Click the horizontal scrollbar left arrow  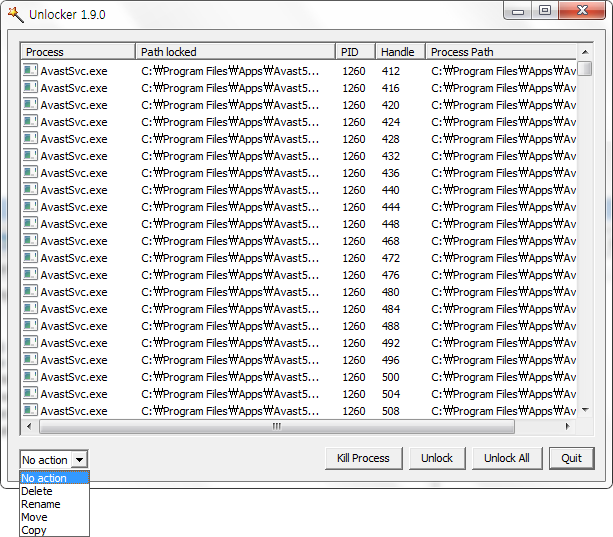point(29,426)
